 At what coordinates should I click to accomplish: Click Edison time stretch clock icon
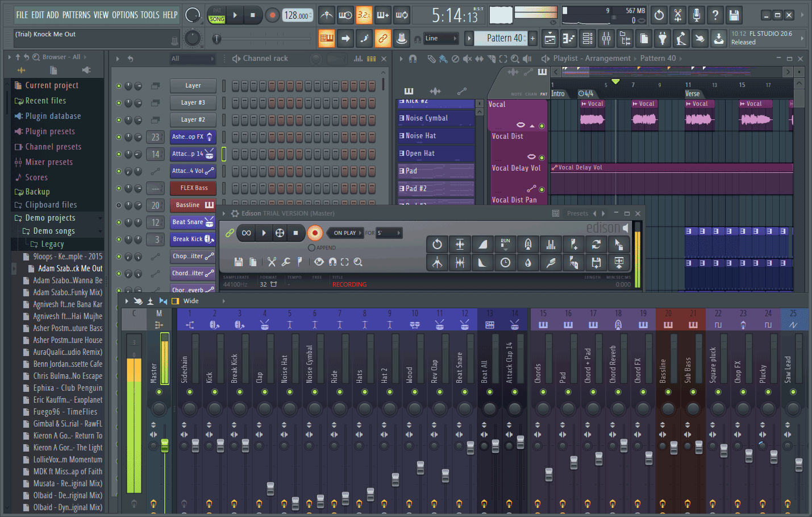pyautogui.click(x=505, y=262)
